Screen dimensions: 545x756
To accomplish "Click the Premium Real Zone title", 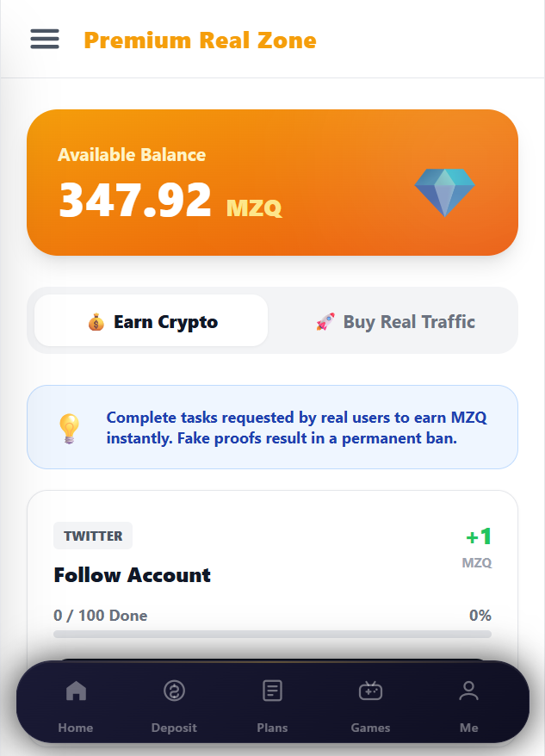I will (x=200, y=40).
